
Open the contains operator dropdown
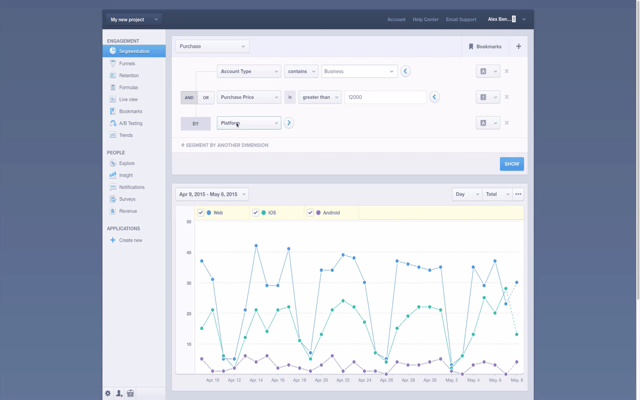(301, 71)
